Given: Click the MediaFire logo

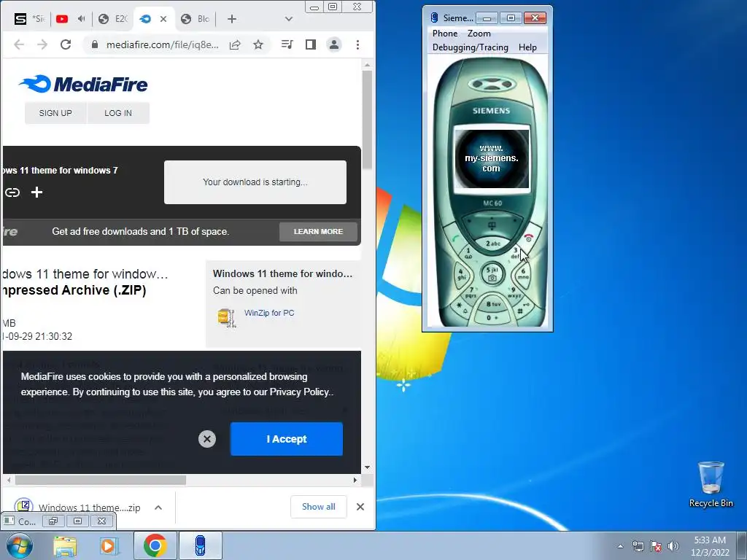Looking at the screenshot, I should point(83,85).
